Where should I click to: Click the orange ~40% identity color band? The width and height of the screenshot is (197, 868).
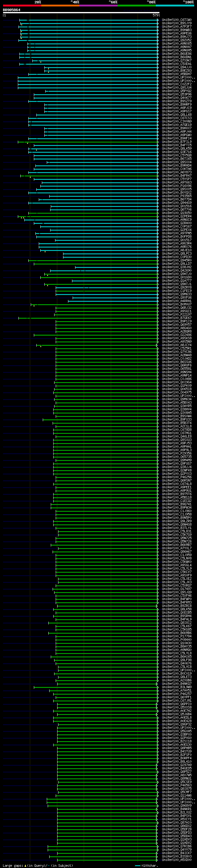60,6
